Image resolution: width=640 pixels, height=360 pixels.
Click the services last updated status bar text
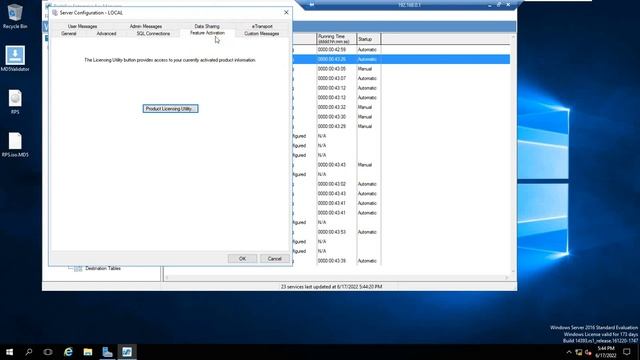331,287
